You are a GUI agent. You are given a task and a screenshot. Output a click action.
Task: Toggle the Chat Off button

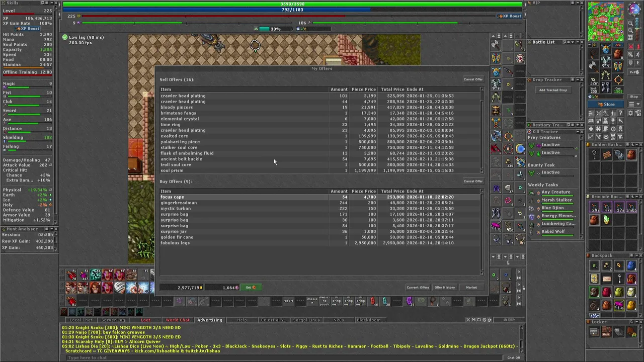tap(514, 357)
